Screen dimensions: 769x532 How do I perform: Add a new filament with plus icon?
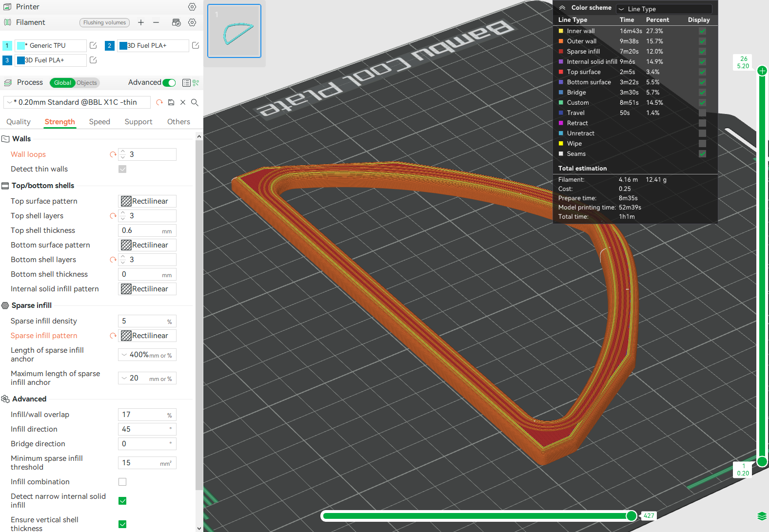[x=141, y=22]
